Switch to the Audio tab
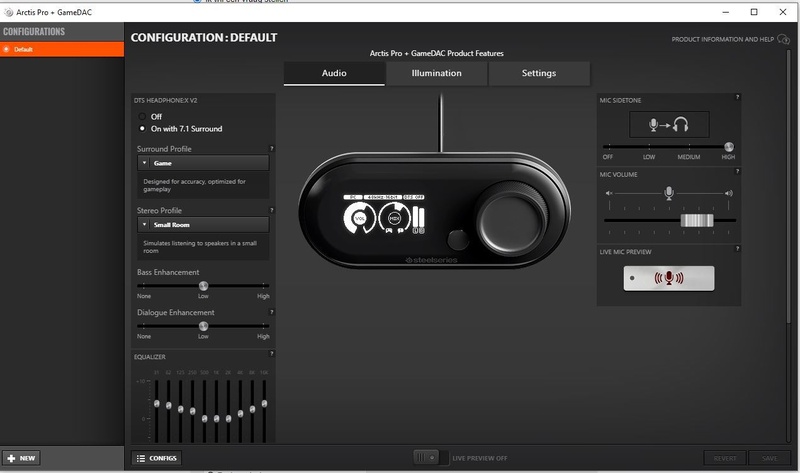The height and width of the screenshot is (473, 800). tap(334, 73)
